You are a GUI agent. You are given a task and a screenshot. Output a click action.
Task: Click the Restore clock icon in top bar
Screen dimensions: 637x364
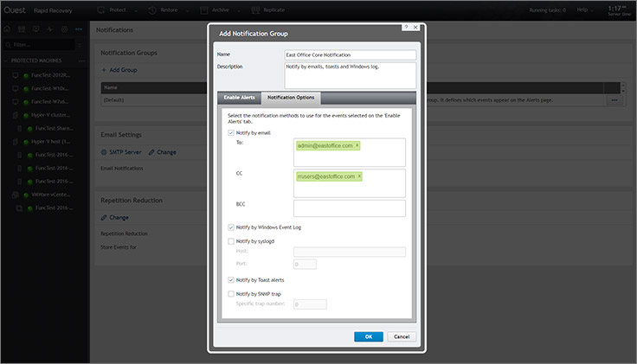pyautogui.click(x=152, y=10)
